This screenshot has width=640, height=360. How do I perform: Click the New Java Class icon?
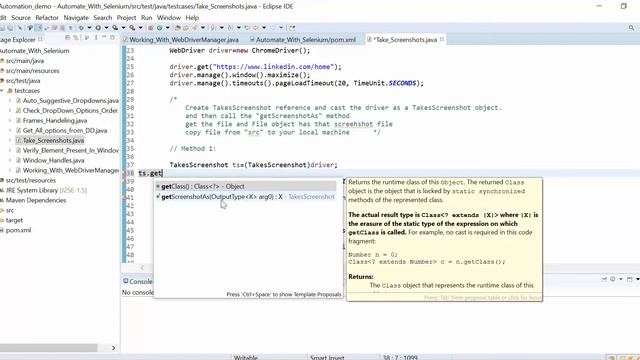(x=159, y=28)
